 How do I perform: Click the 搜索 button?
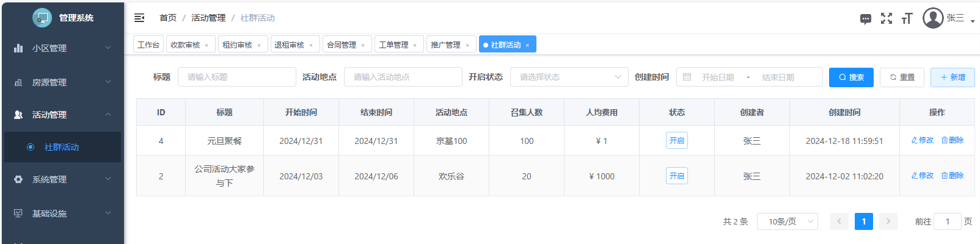click(x=851, y=77)
